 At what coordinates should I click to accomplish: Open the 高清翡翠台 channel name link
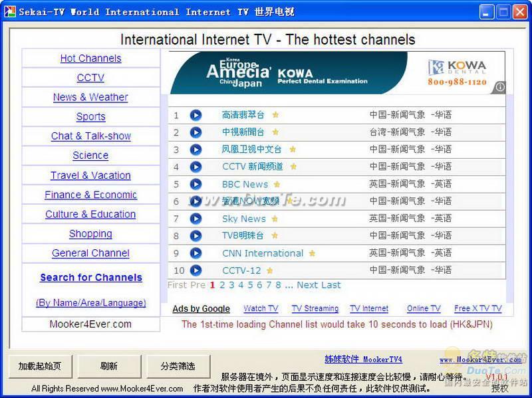243,115
